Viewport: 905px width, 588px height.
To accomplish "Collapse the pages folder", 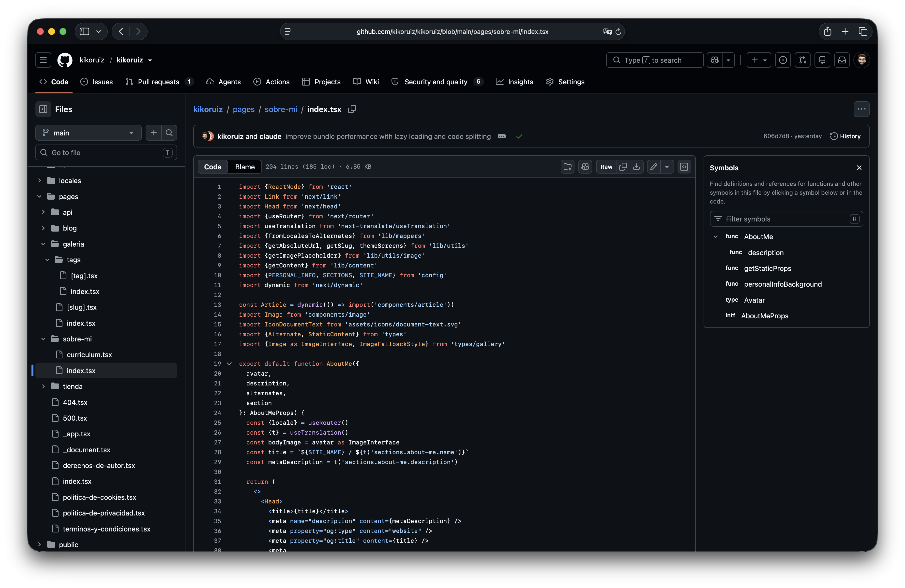I will tap(39, 196).
